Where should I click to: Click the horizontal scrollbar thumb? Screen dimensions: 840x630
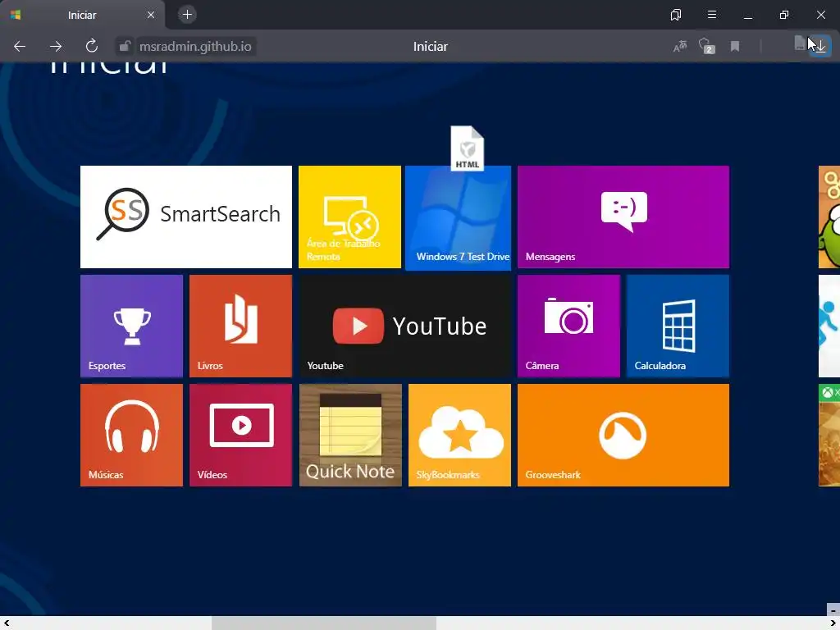[x=324, y=623]
